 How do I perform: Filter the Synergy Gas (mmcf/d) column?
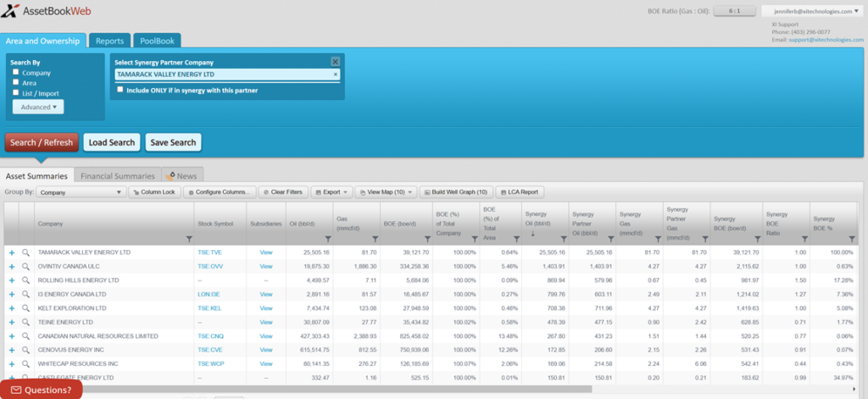tap(658, 239)
